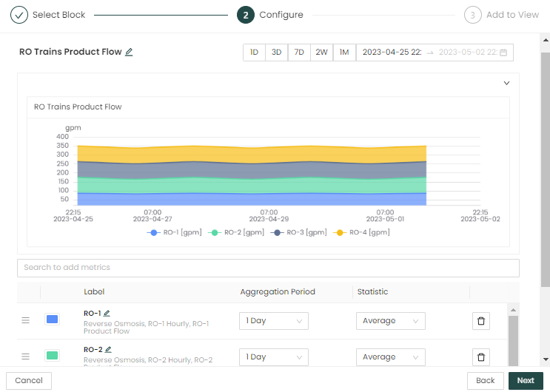Viewport: 550px width, 392px height.
Task: Click the Search to add metrics field
Action: click(268, 268)
